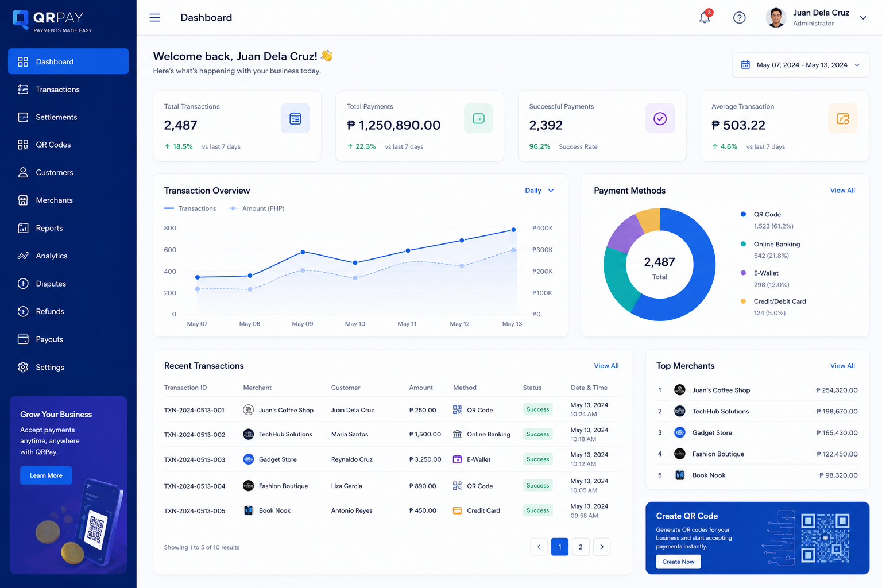Open the notifications bell
882x588 pixels.
tap(705, 18)
